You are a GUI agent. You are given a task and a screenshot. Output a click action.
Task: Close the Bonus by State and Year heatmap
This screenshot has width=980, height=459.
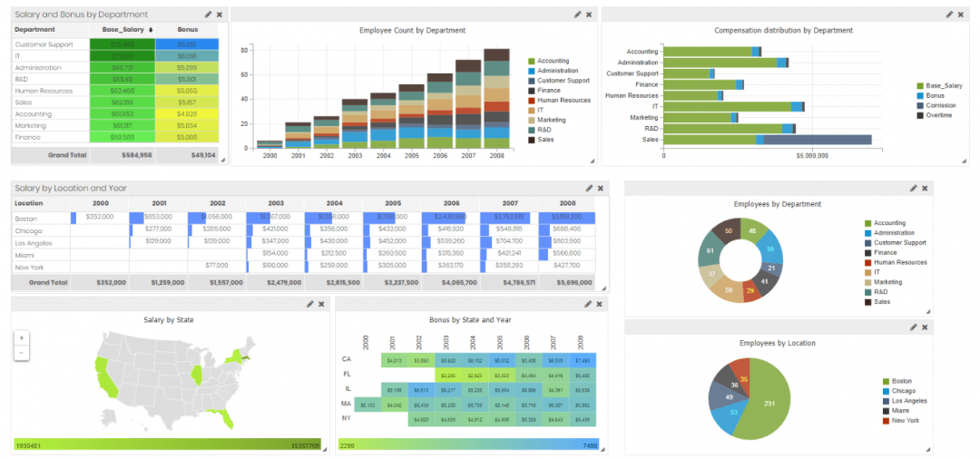599,304
